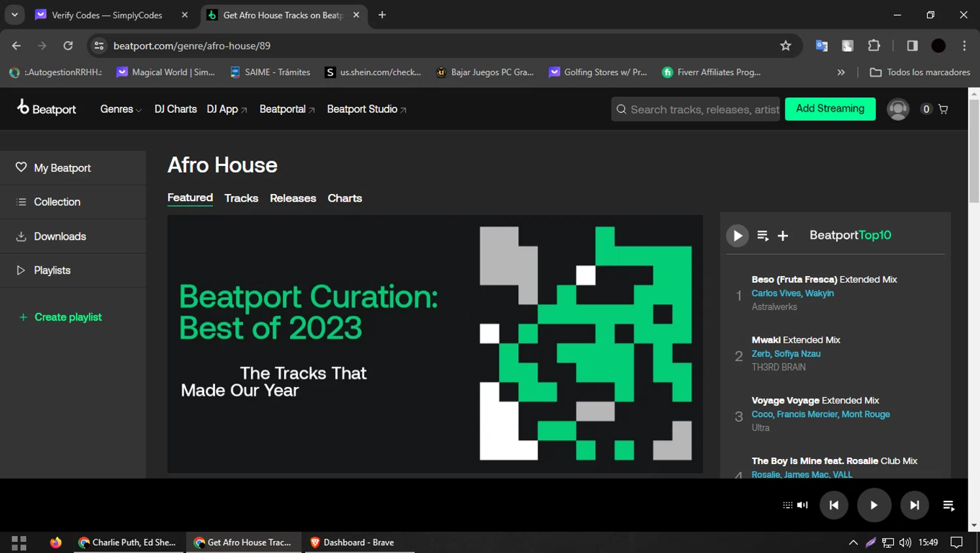980x553 pixels.
Task: Open Best of 2023 curation banner
Action: pyautogui.click(x=435, y=344)
